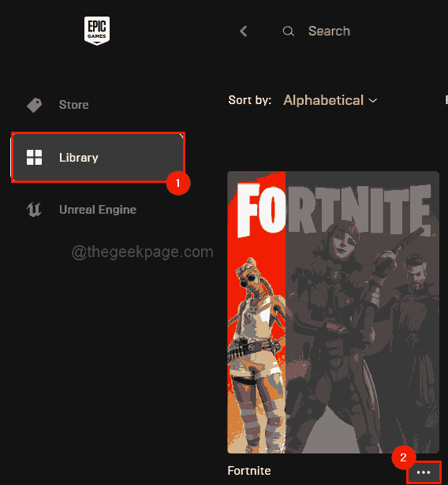Focus the Search input field
The image size is (448, 485).
point(329,32)
